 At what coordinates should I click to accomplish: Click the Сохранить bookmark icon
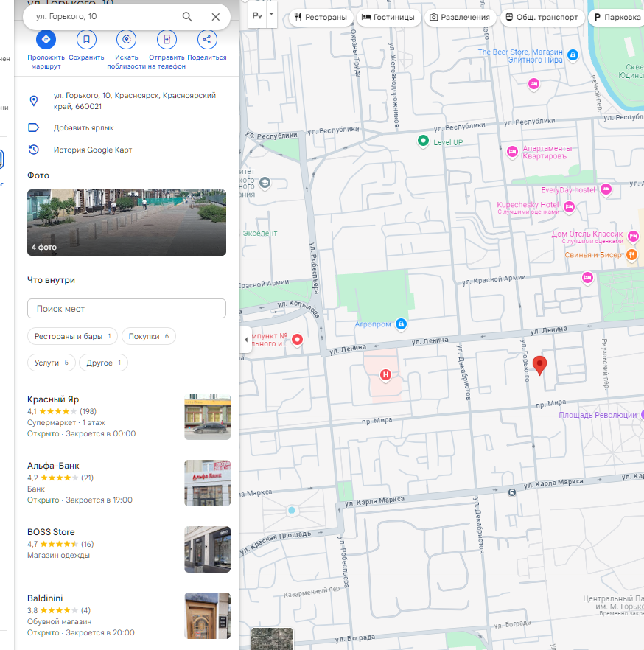(87, 40)
